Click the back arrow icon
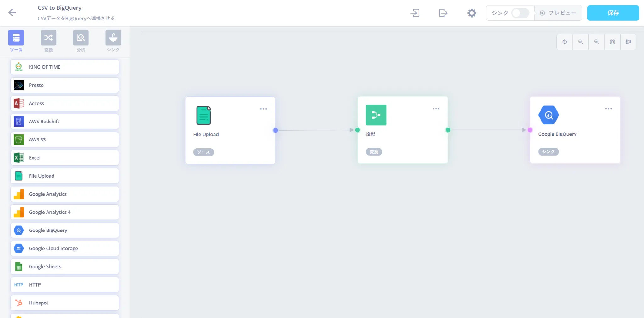 (12, 13)
